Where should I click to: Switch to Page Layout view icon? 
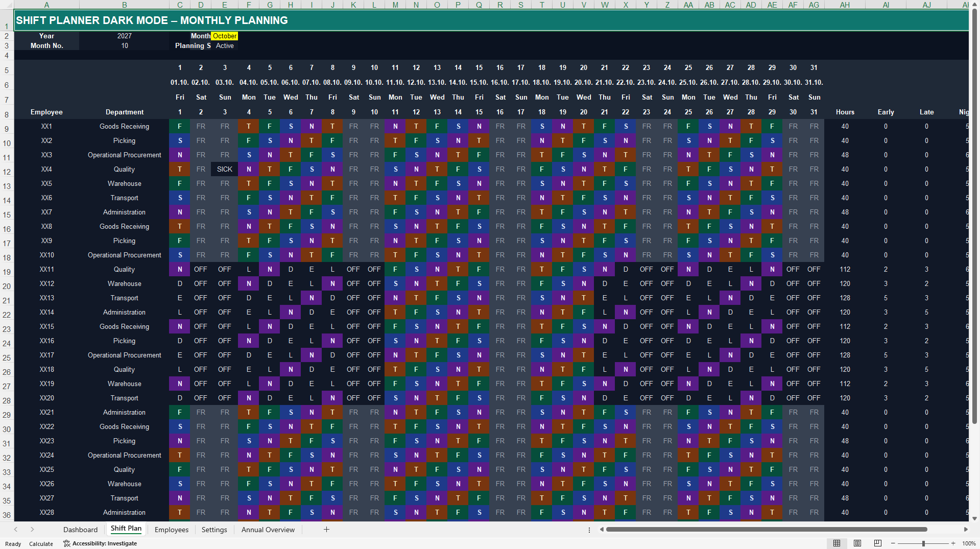857,543
